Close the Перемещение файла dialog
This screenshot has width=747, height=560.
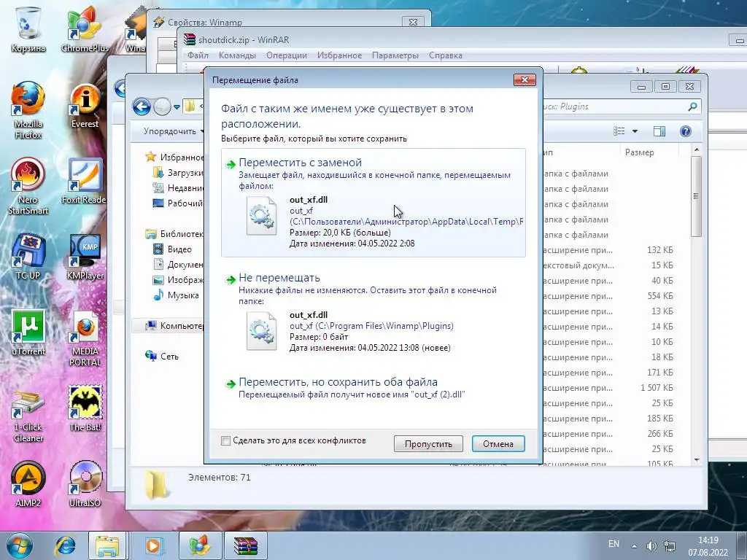coord(525,80)
